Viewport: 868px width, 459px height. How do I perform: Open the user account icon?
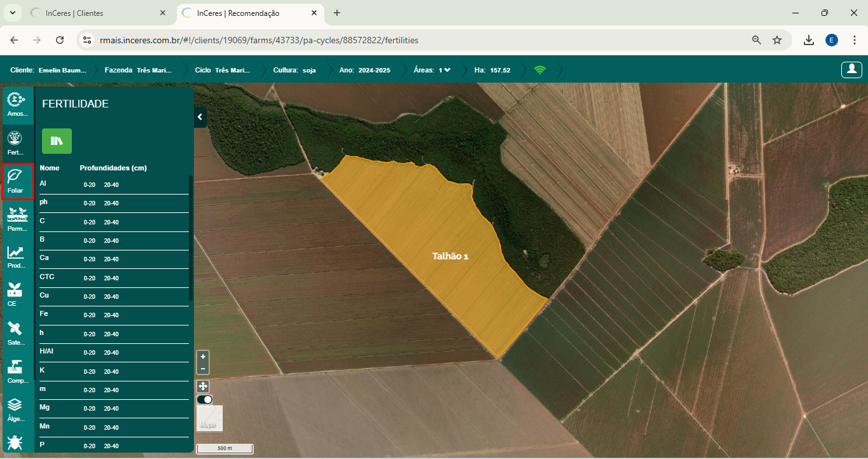tap(851, 70)
